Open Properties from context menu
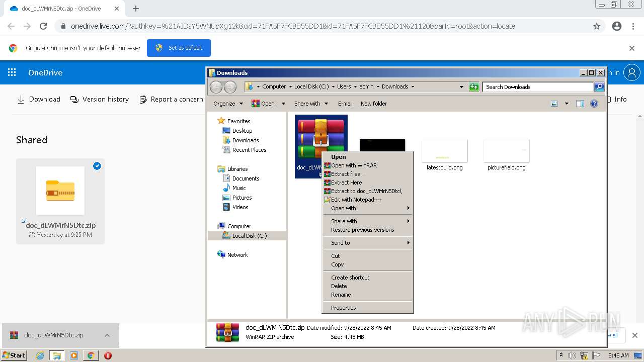This screenshot has width=644, height=362. pyautogui.click(x=368, y=308)
